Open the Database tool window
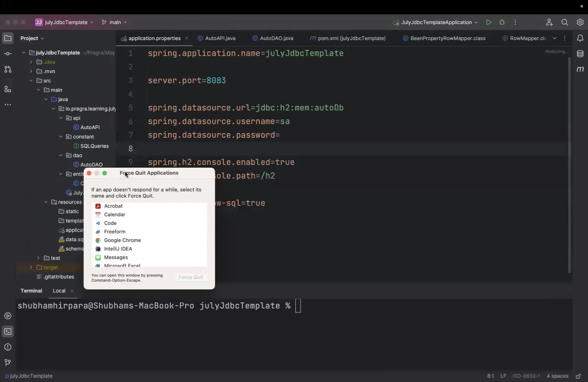The image size is (588, 382). click(x=580, y=54)
